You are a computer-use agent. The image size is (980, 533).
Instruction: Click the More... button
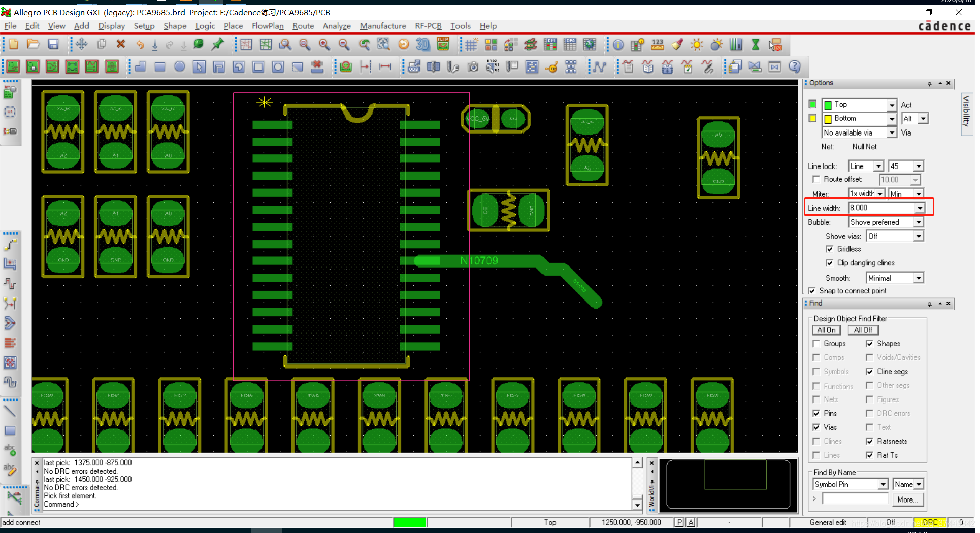click(x=907, y=499)
